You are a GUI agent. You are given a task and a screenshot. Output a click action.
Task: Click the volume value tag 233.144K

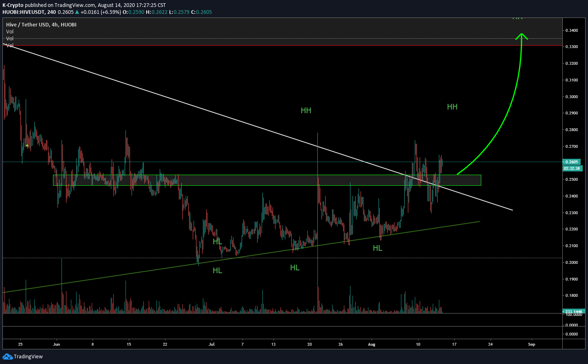574,311
